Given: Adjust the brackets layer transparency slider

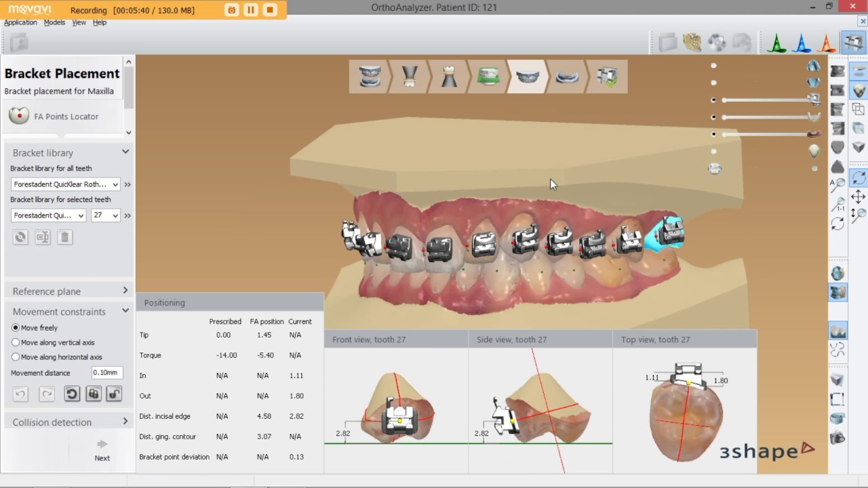Looking at the screenshot, I should pyautogui.click(x=765, y=100).
